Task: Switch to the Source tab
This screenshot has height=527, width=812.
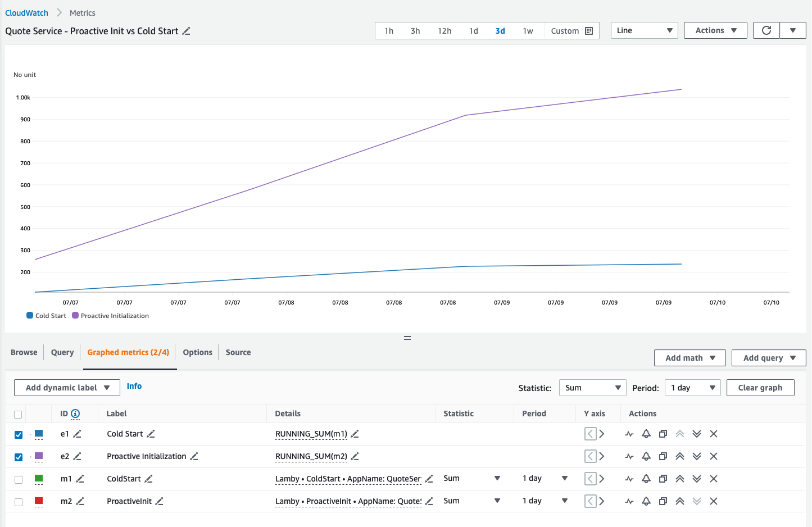Action: tap(238, 352)
